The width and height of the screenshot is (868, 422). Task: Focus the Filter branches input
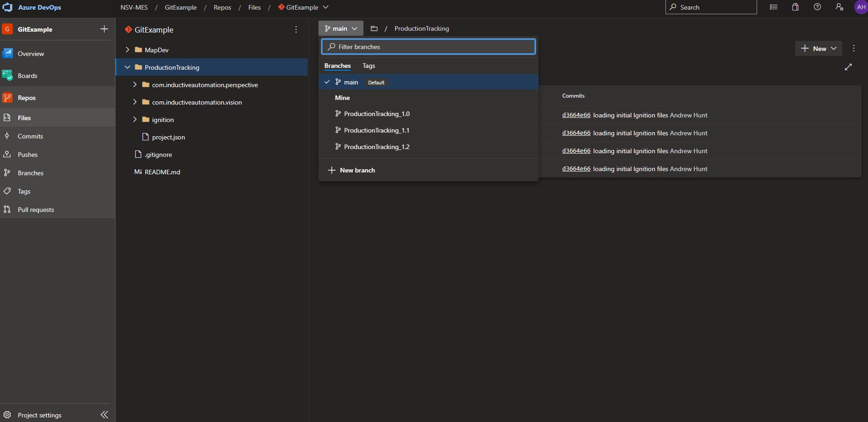[x=429, y=47]
